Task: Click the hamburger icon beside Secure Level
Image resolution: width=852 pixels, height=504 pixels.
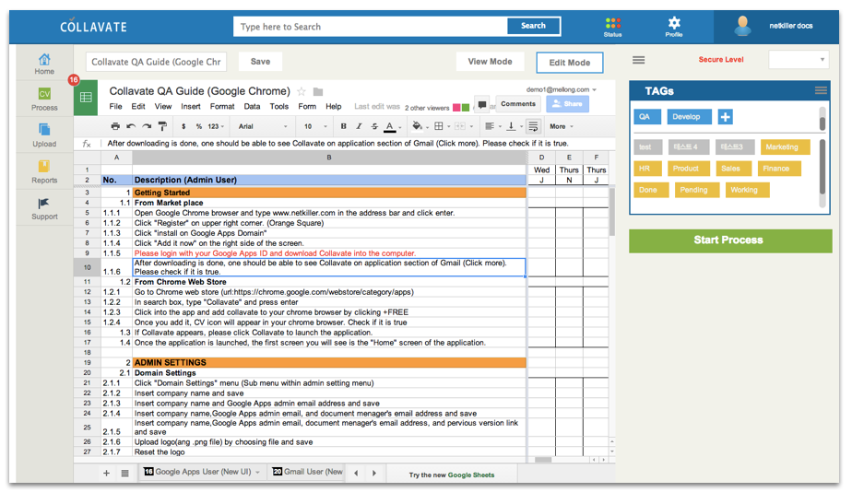Action: click(638, 60)
